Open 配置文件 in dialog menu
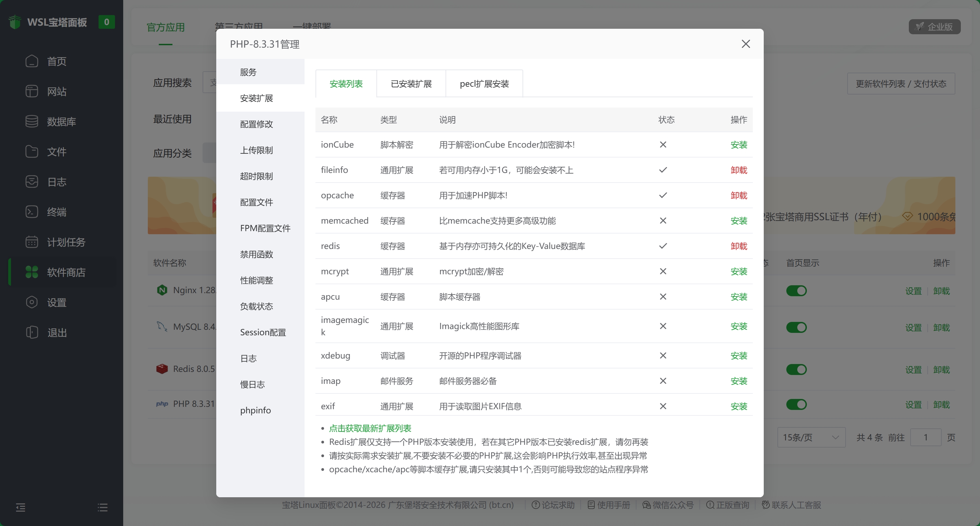The width and height of the screenshot is (980, 526). click(260, 202)
